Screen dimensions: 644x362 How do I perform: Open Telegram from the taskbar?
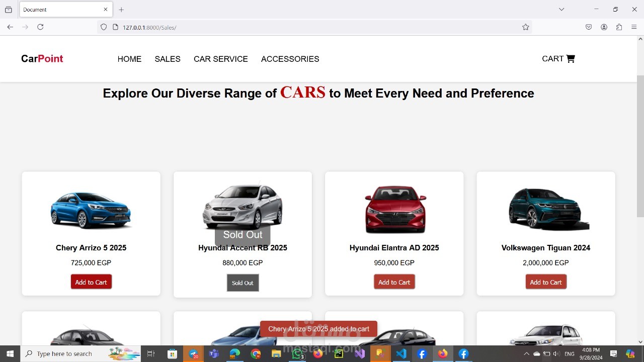pyautogui.click(x=193, y=354)
